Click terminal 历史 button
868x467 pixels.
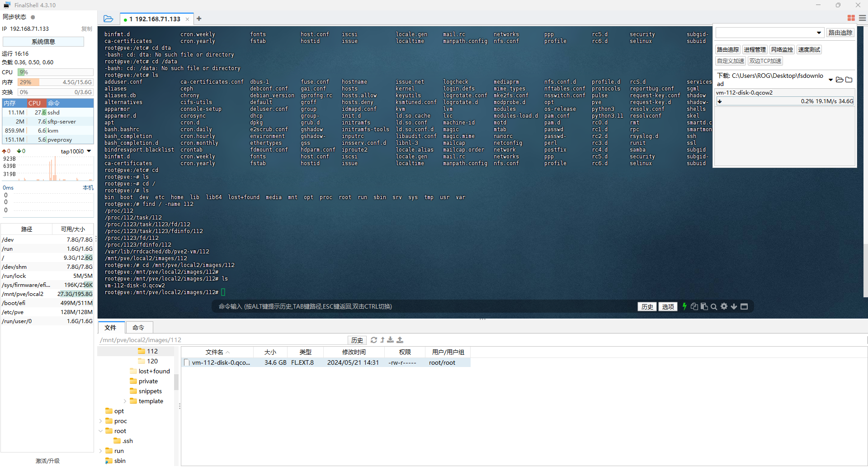647,306
